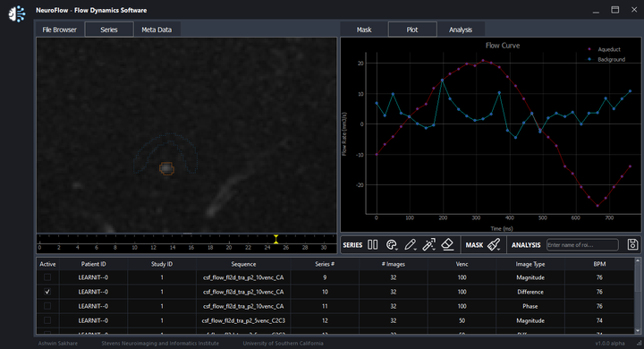
Task: Activate the series 9 Magnitude row checkbox
Action: [47, 277]
